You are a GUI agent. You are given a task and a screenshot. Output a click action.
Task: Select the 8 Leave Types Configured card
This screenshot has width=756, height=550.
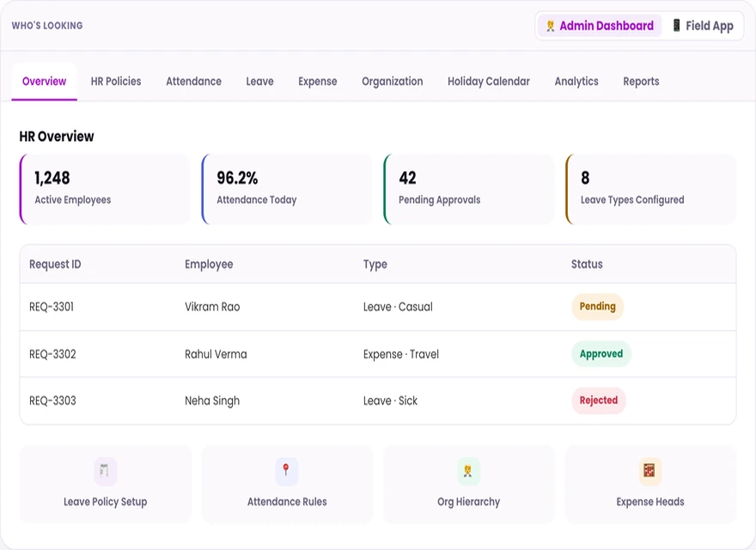tap(651, 189)
